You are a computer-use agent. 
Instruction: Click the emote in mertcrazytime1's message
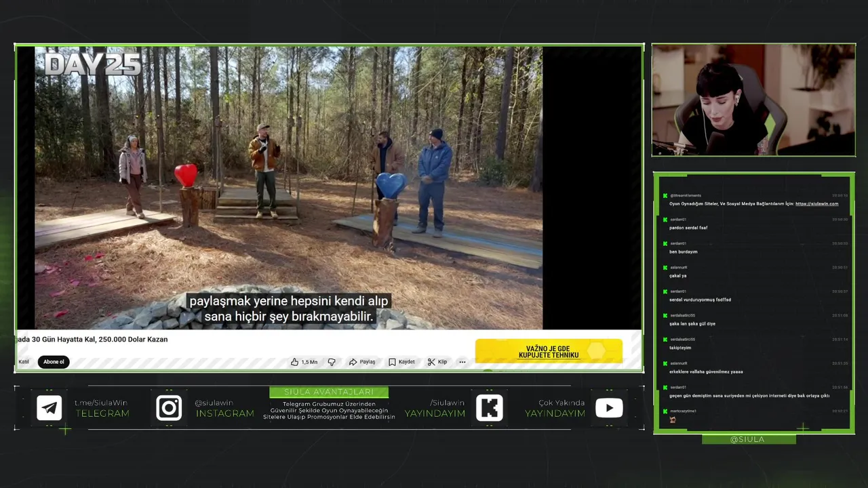[x=673, y=420]
